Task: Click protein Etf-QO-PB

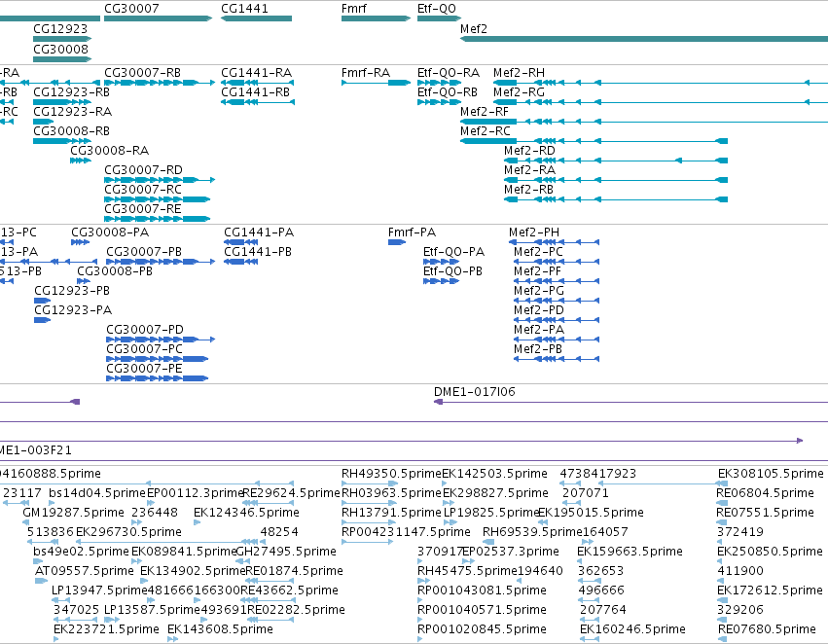Action: tap(453, 271)
